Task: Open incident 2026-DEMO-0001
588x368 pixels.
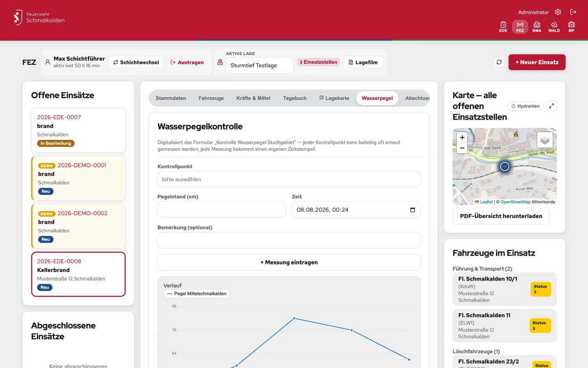Action: click(x=78, y=178)
